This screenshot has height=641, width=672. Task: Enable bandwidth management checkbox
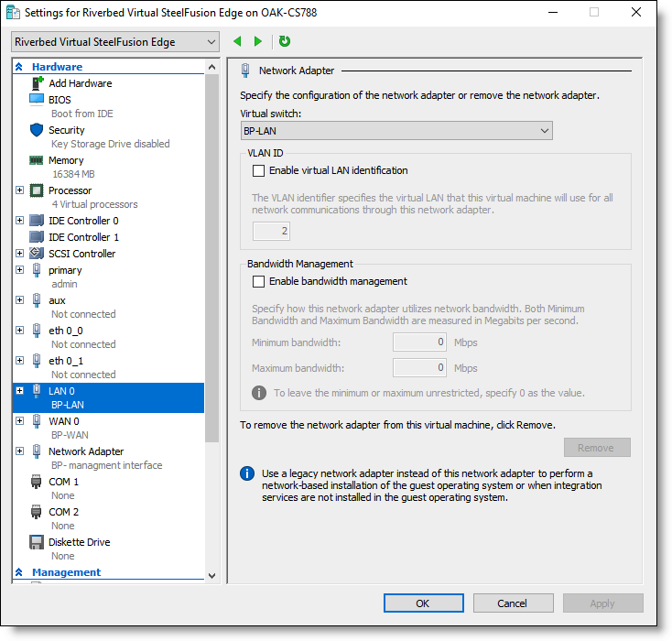(x=258, y=281)
